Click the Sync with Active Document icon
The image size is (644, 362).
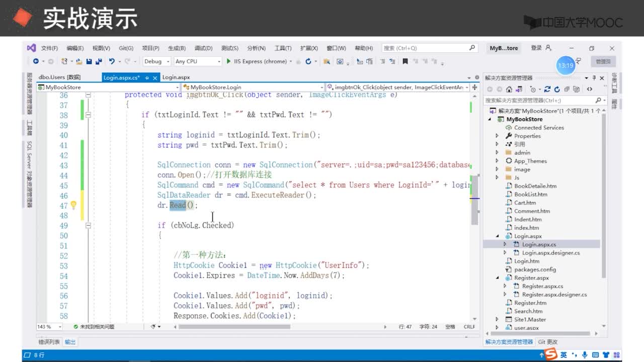click(x=547, y=89)
